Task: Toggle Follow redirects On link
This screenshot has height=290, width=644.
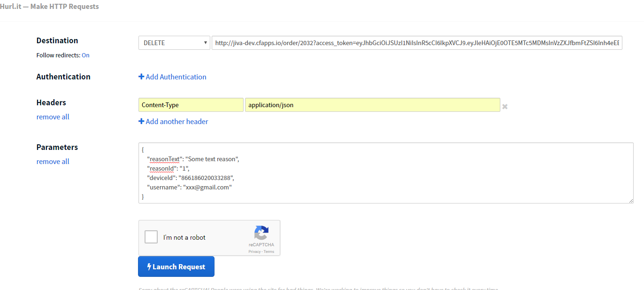Action: 85,55
